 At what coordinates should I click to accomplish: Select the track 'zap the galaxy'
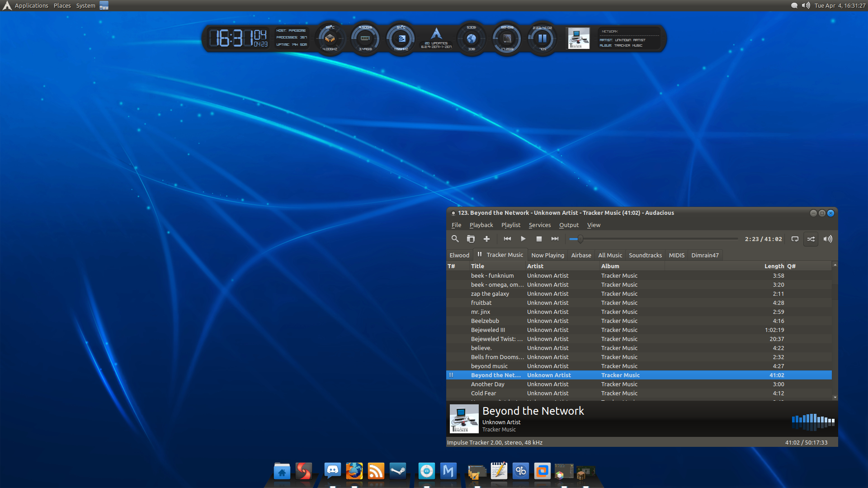pyautogui.click(x=639, y=294)
